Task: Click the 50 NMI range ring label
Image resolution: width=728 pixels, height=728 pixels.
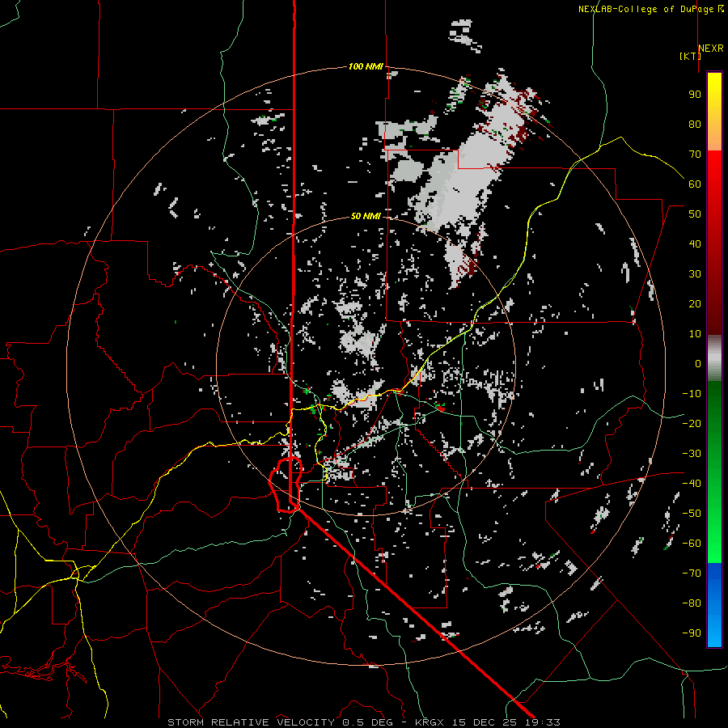Action: click(x=366, y=216)
